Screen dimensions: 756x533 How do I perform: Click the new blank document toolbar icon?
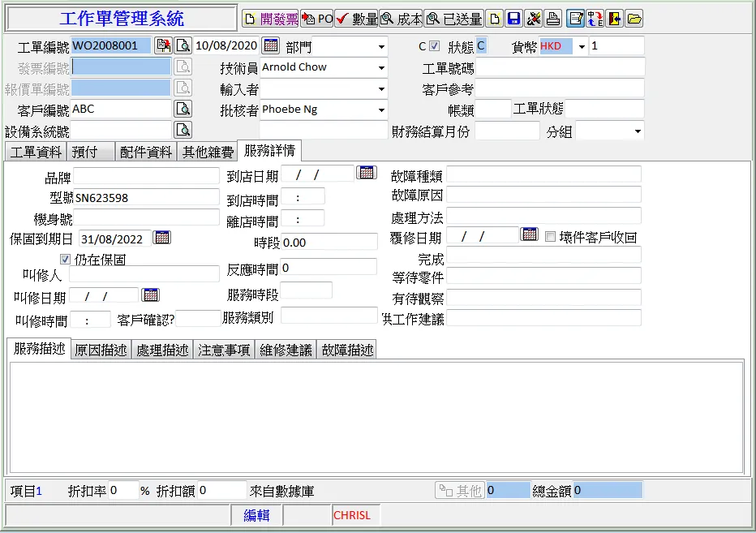[x=494, y=19]
